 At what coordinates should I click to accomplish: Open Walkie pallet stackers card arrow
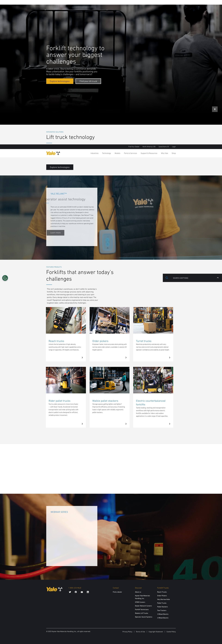tap(126, 424)
